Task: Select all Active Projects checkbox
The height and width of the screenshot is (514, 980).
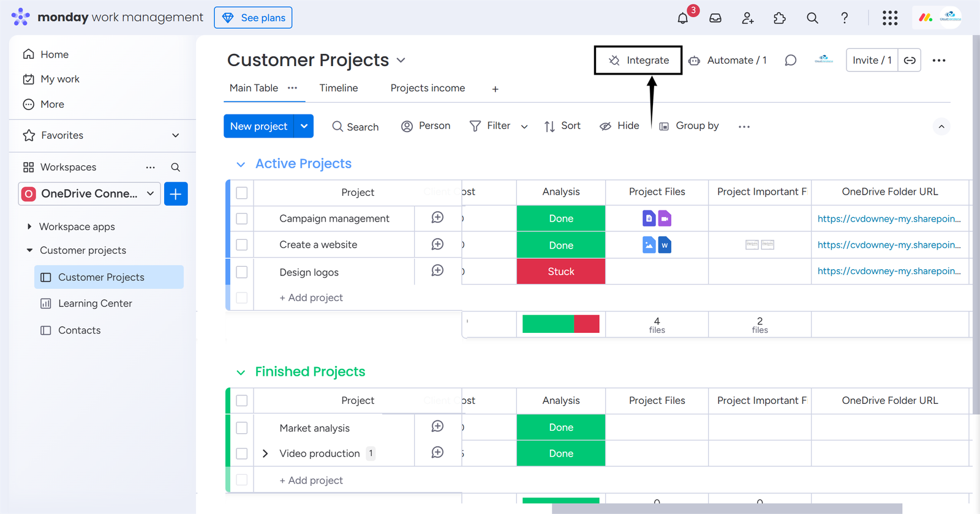Action: [x=242, y=193]
